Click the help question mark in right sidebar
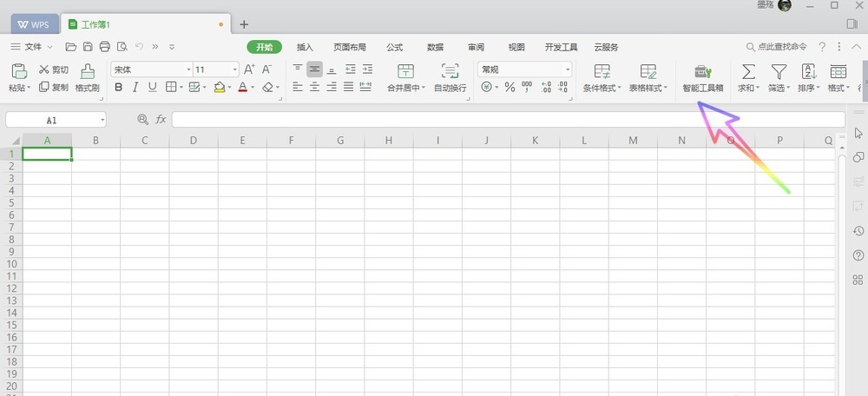868x396 pixels. [x=858, y=255]
